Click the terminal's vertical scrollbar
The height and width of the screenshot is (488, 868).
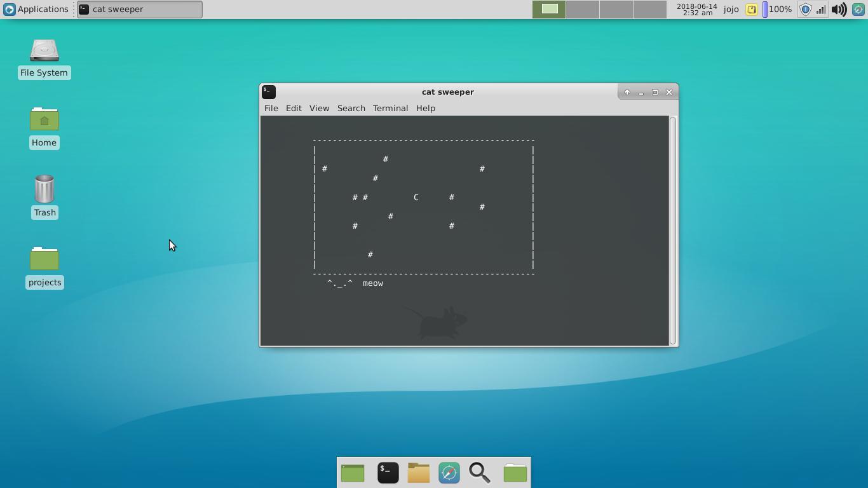click(673, 230)
